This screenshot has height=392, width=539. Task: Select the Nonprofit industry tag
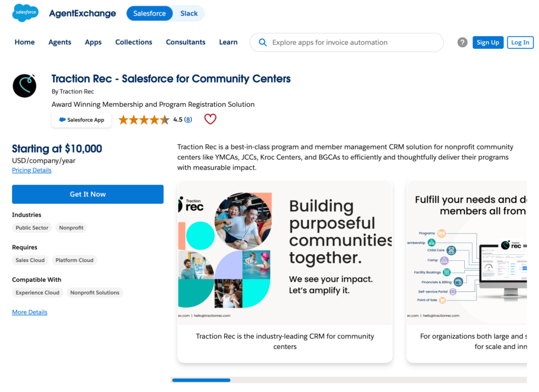pos(71,227)
